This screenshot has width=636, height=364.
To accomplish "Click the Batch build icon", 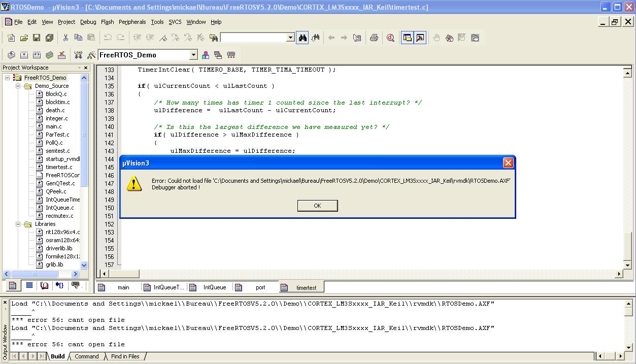I will coord(49,55).
